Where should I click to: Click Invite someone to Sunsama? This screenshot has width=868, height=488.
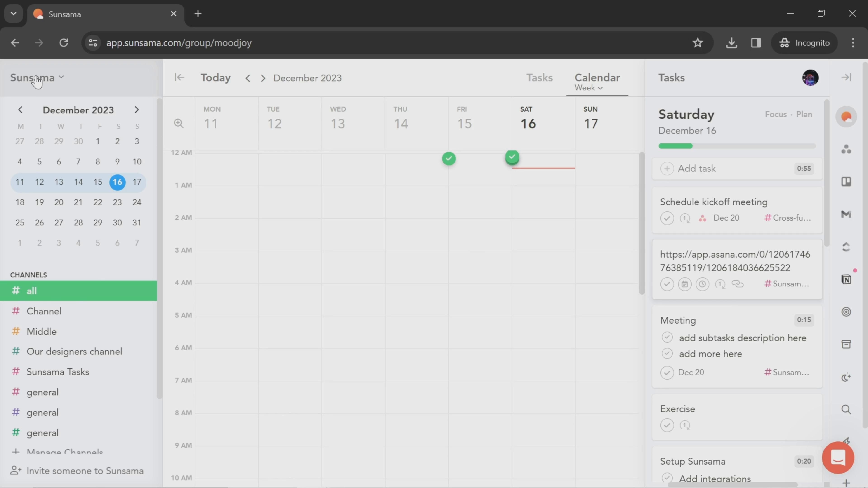click(x=85, y=471)
